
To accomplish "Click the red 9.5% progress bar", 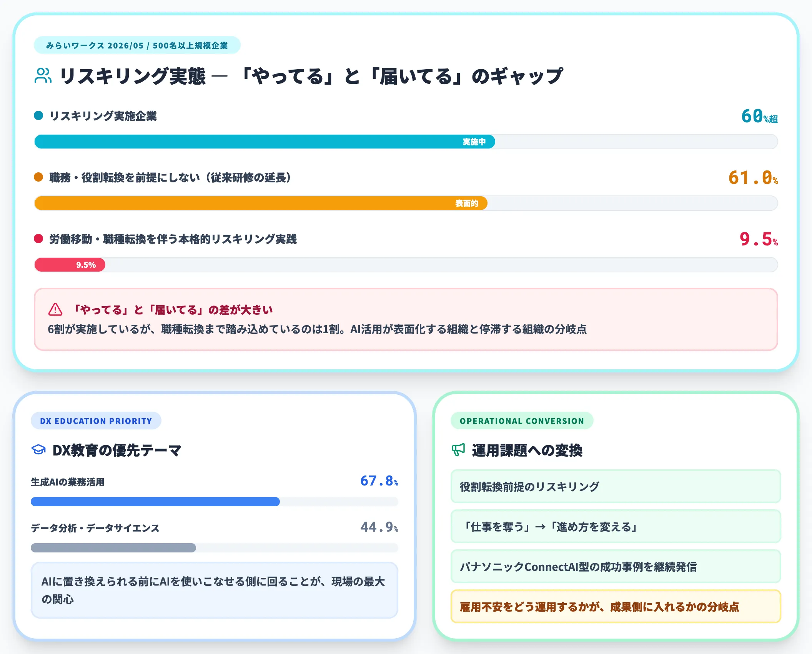I will 70,265.
